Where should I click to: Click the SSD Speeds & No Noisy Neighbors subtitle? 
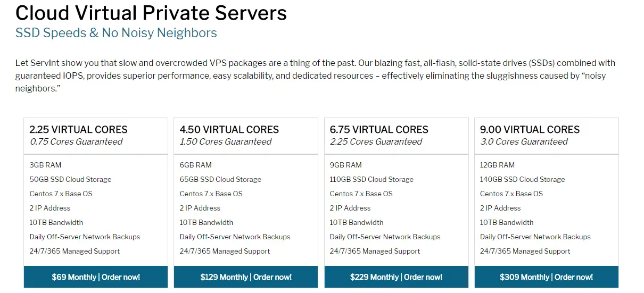tap(116, 33)
